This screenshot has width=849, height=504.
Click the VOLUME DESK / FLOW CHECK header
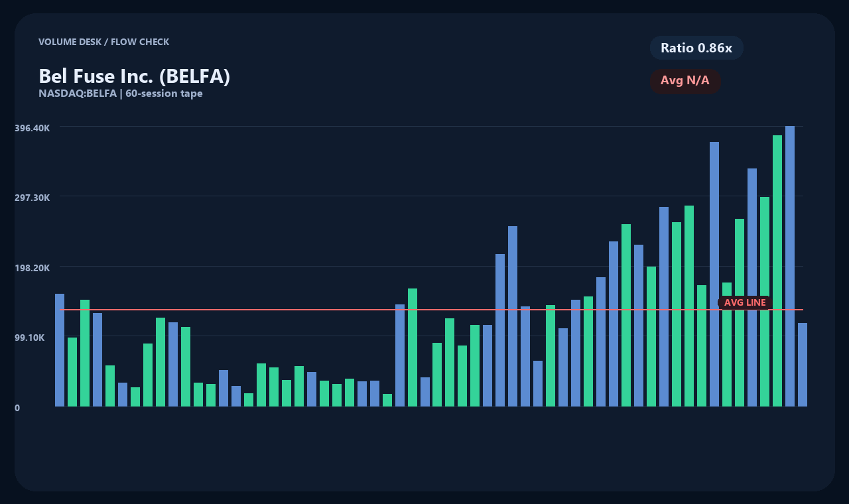[104, 42]
